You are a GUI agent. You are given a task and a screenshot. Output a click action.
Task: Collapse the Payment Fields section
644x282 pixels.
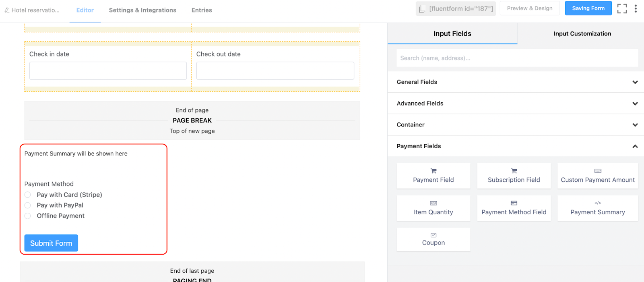(x=635, y=146)
